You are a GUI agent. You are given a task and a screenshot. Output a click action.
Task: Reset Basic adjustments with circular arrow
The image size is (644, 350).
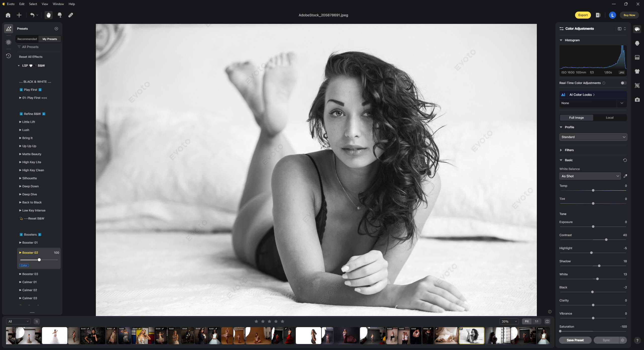(625, 160)
